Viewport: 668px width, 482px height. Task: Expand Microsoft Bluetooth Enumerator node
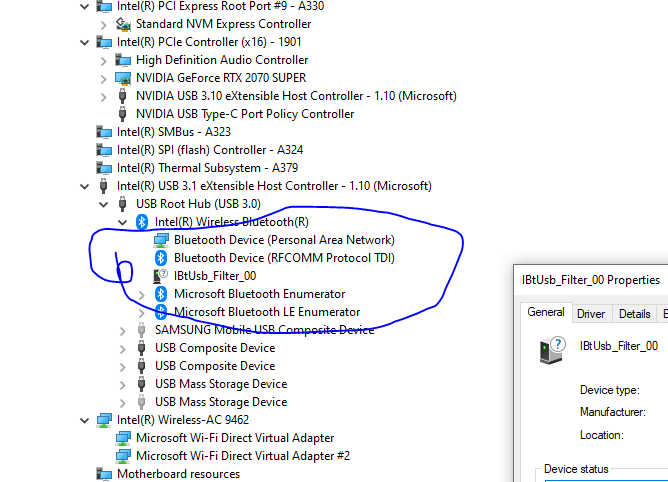(141, 294)
